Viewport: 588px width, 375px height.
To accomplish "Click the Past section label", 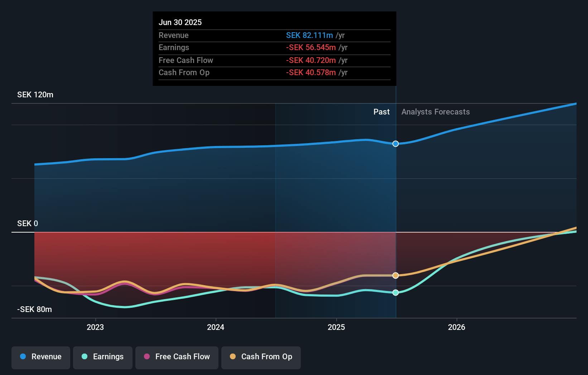I will tap(381, 112).
